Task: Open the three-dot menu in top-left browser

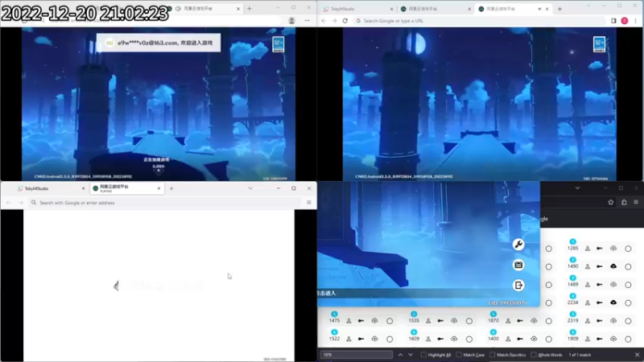Action: [x=308, y=20]
